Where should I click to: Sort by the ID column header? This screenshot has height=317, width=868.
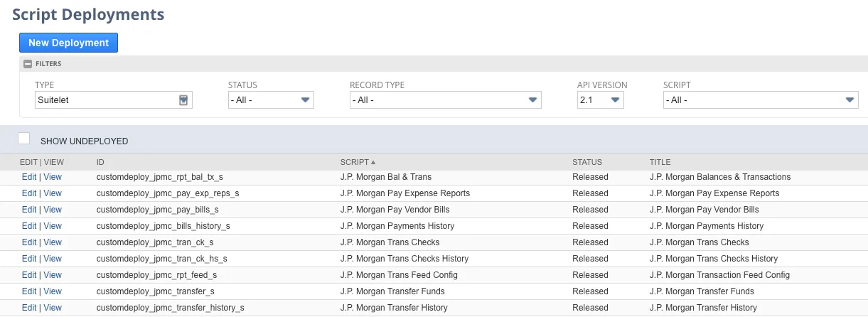point(100,162)
